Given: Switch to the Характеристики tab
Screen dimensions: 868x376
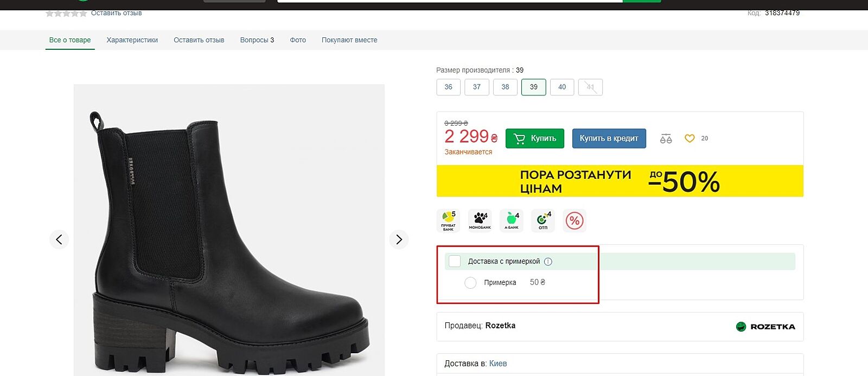Looking at the screenshot, I should point(132,40).
